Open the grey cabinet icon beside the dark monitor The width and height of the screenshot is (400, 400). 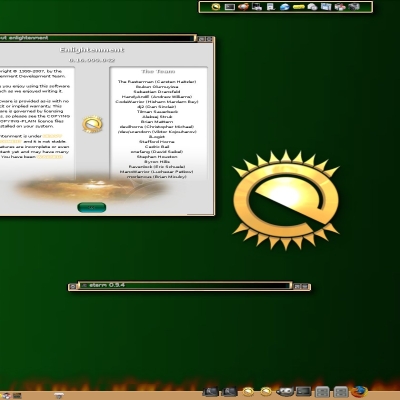click(322, 392)
